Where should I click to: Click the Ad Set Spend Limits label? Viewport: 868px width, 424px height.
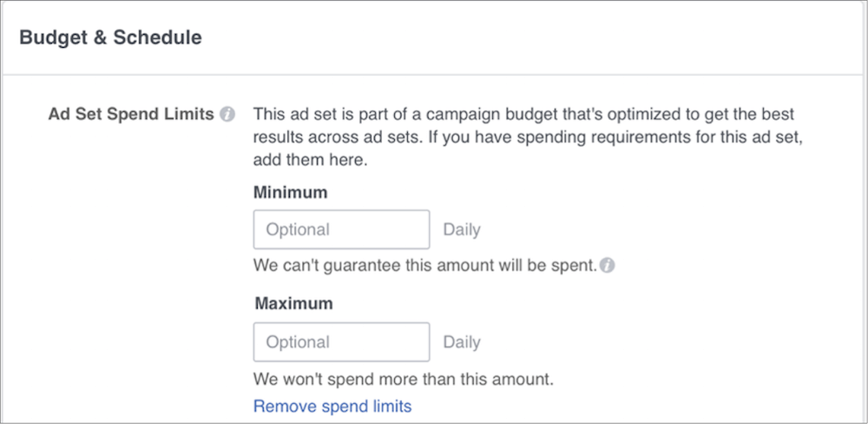[x=131, y=115]
